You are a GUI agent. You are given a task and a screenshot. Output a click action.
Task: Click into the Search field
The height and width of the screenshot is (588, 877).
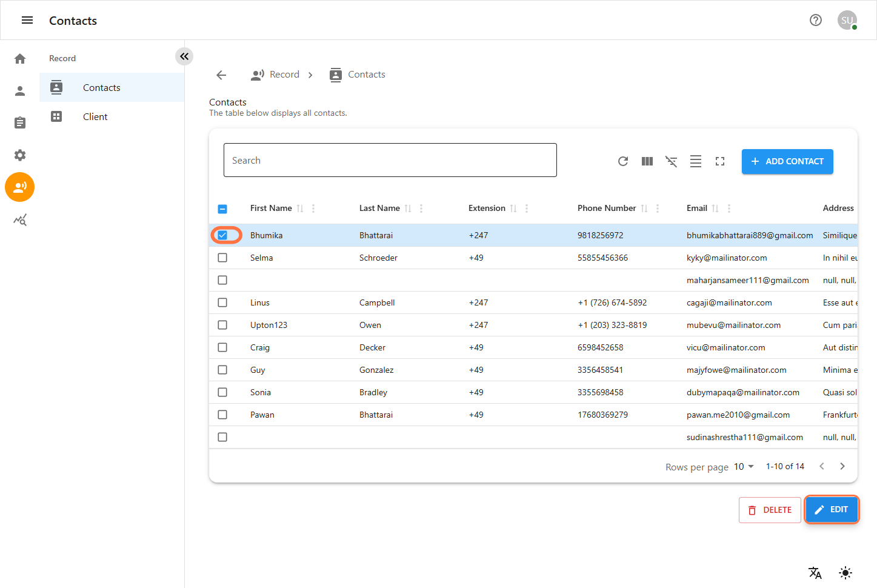coord(390,161)
